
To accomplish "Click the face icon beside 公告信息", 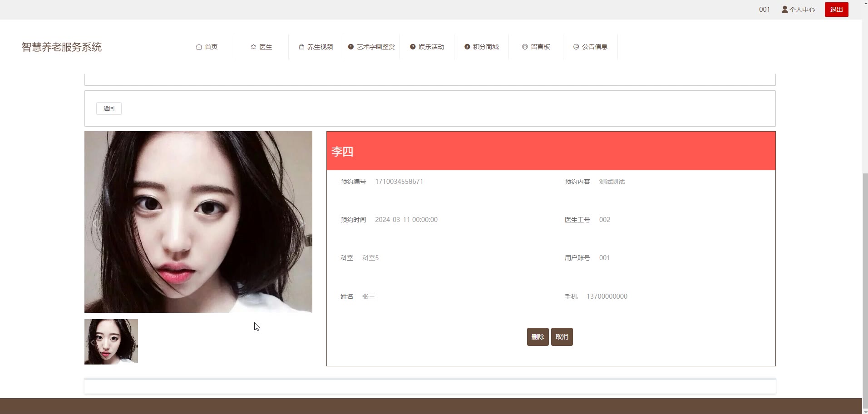I will [576, 47].
